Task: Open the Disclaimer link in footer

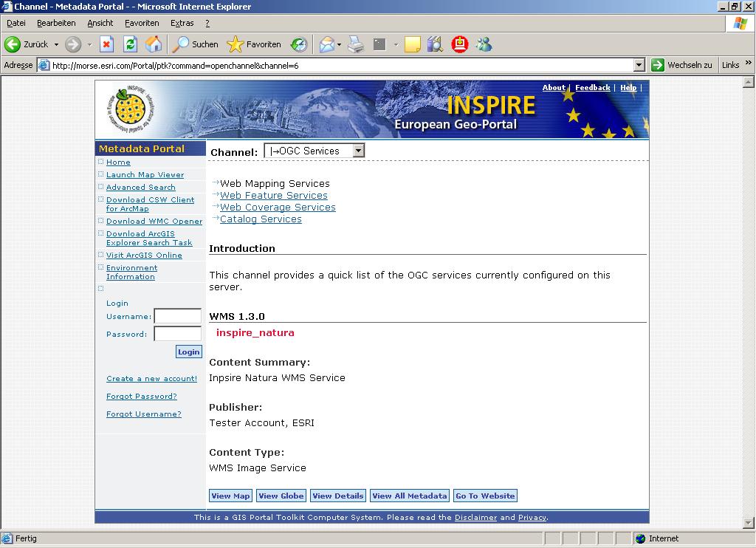Action: click(x=475, y=517)
